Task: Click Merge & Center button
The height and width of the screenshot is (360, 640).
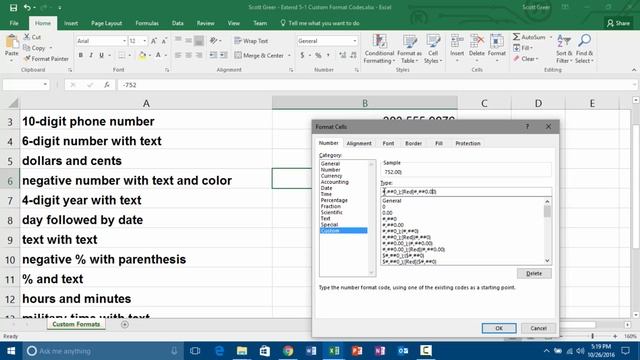Action: click(259, 55)
